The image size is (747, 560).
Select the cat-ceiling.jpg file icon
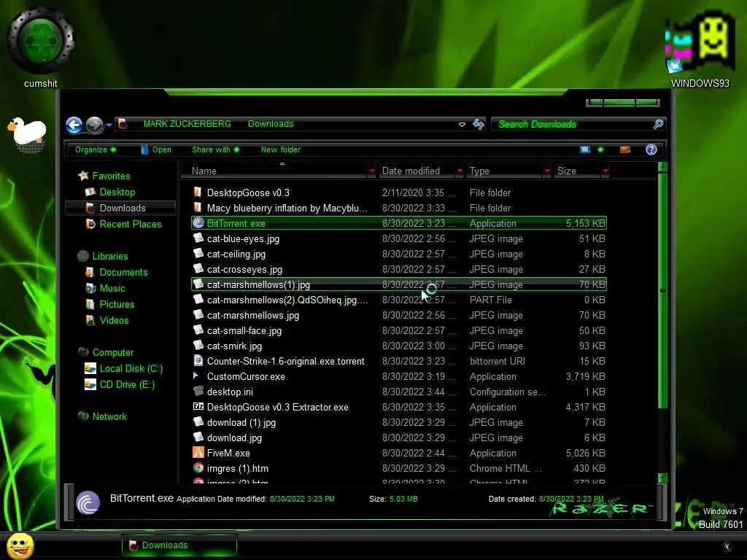pos(198,253)
